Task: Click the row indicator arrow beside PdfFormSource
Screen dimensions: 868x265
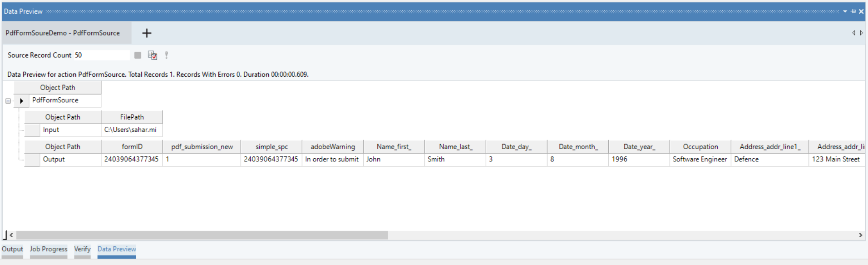Action: coord(21,101)
